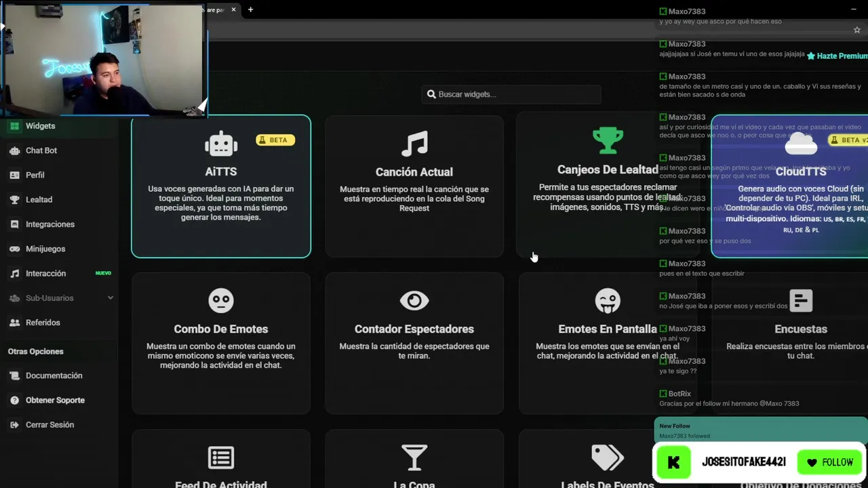868x488 pixels.
Task: Click Cerrar Sesión to log out
Action: [50, 425]
